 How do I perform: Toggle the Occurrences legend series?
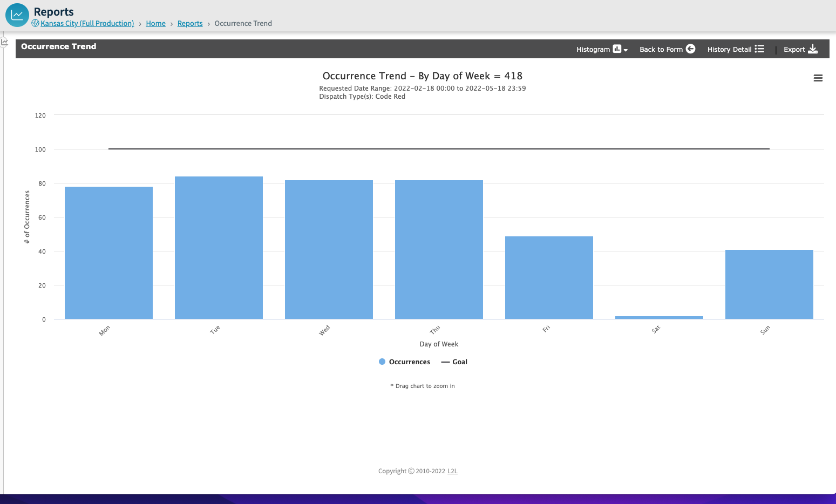pyautogui.click(x=404, y=362)
